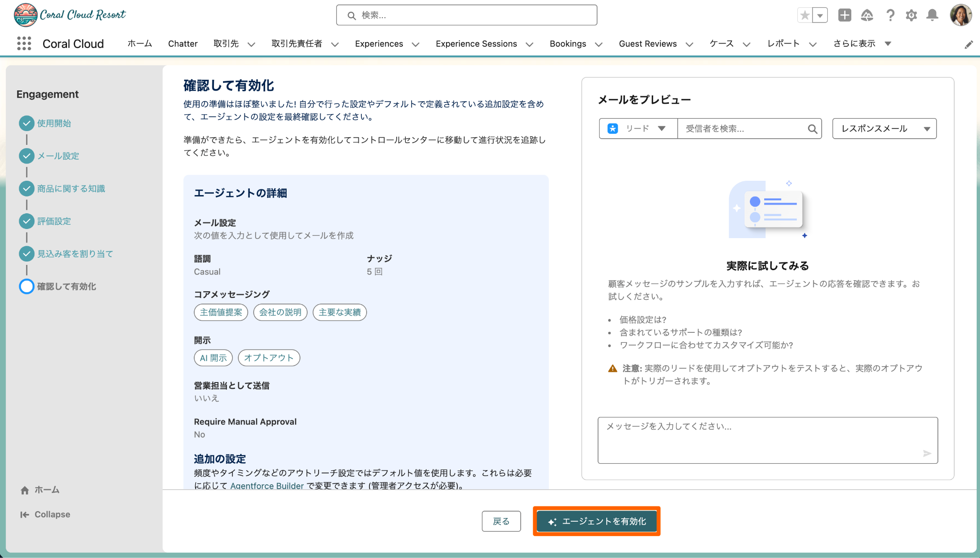
Task: Open the Setup gear icon
Action: tap(911, 15)
